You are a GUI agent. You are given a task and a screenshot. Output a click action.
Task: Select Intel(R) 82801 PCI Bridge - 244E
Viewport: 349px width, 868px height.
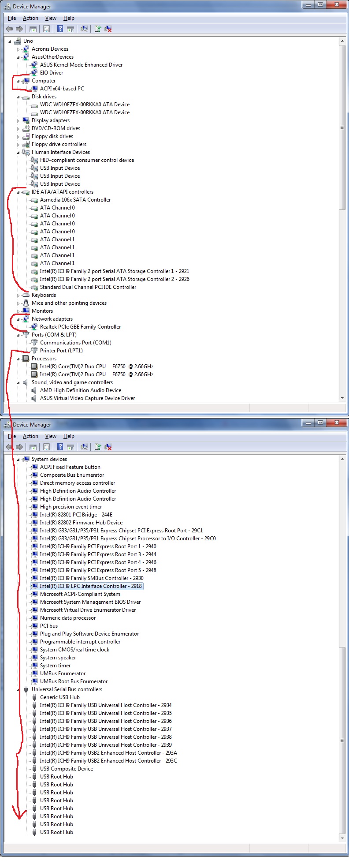tap(76, 515)
